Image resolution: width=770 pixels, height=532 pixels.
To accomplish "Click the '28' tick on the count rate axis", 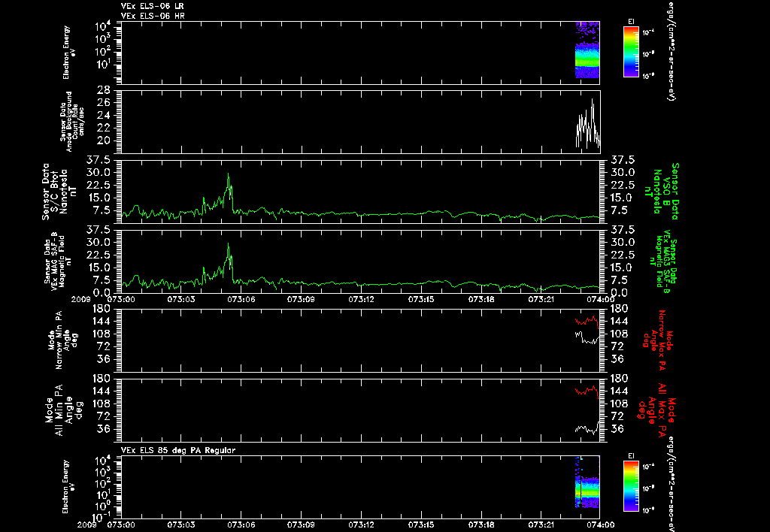I will point(103,90).
